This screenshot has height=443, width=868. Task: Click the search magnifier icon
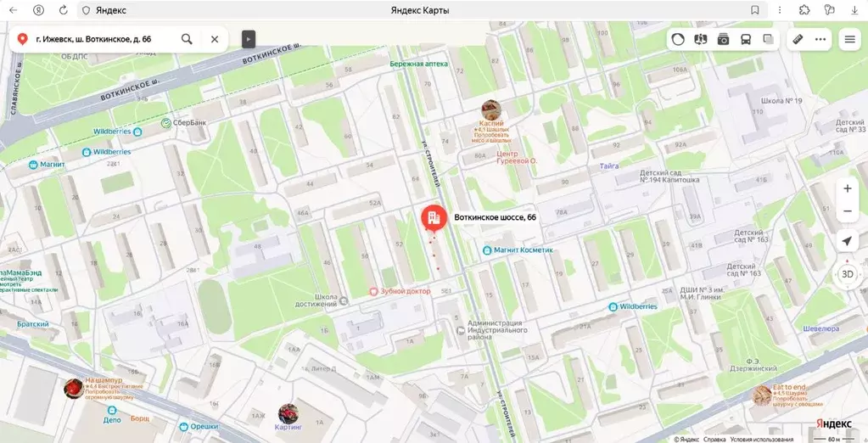[188, 39]
